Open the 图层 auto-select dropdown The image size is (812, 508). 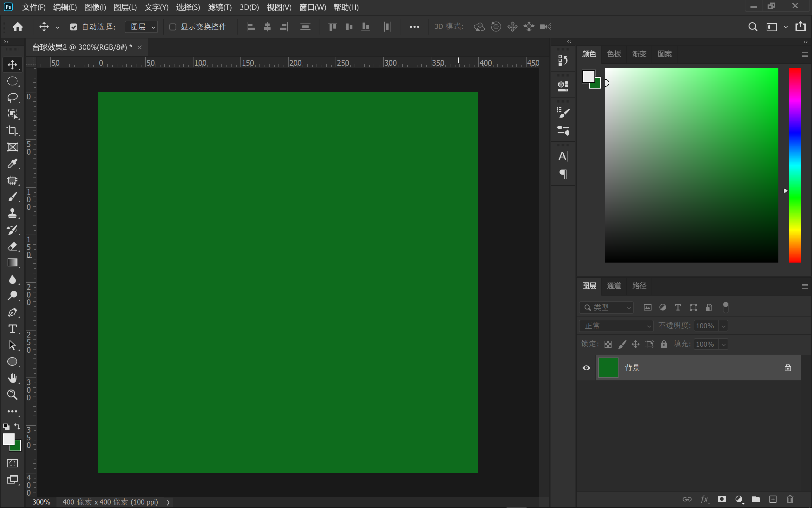click(x=141, y=27)
